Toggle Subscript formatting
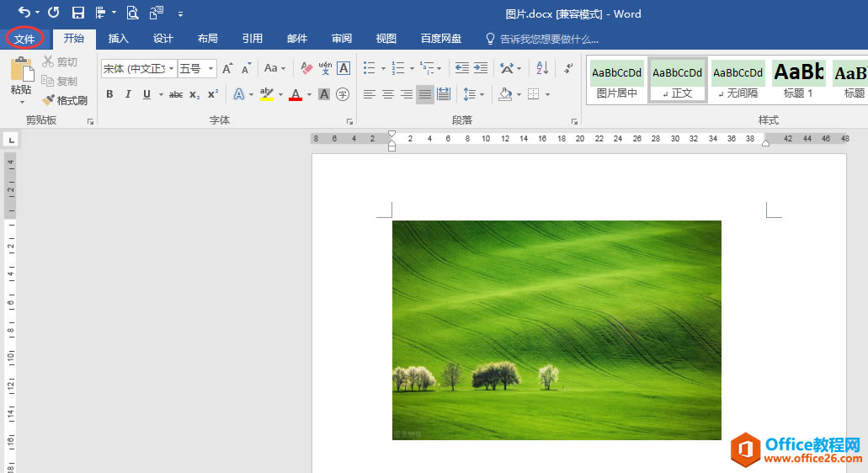Image resolution: width=868 pixels, height=473 pixels. click(194, 94)
